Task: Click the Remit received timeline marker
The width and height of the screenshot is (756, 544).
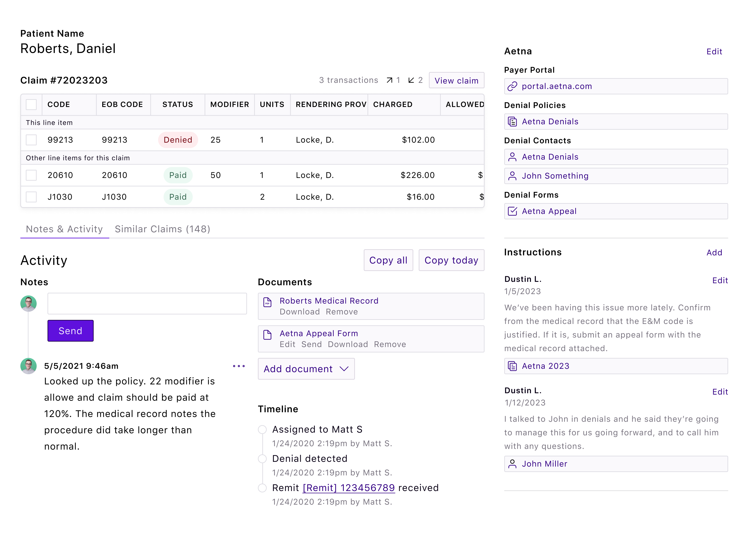Action: tap(262, 488)
